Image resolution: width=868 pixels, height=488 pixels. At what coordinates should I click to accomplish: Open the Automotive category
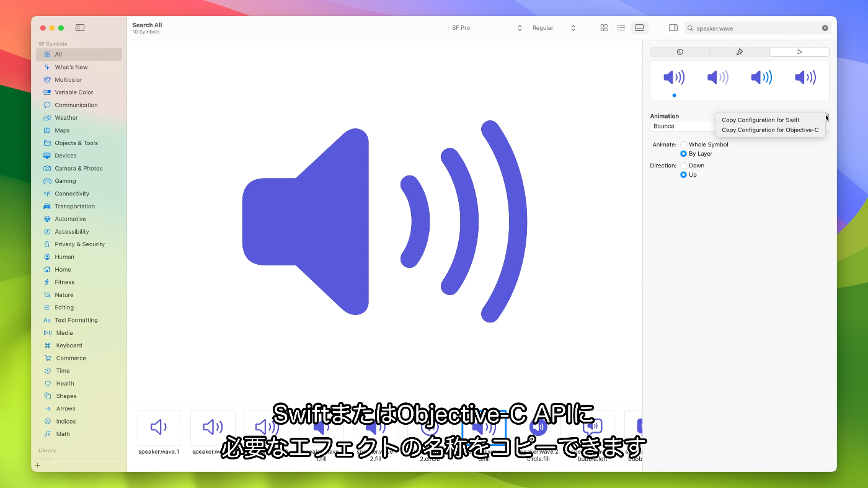(x=79, y=219)
